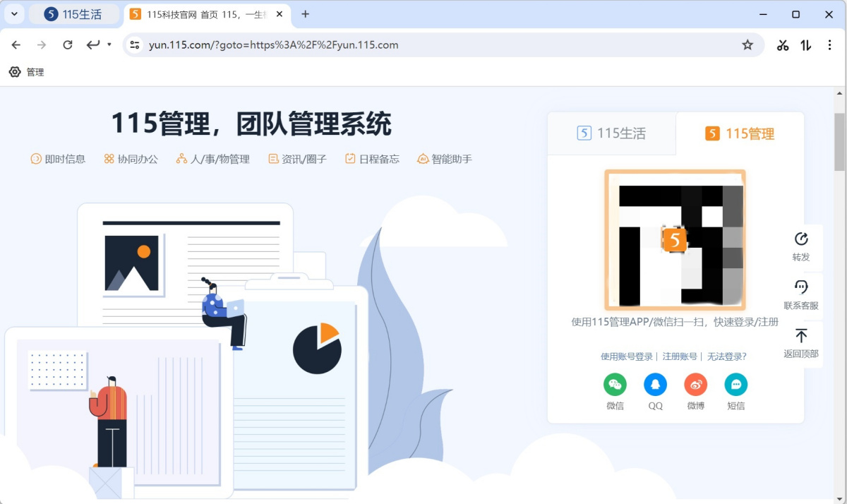Viewport: 847px width, 504px height.
Task: Click the 使用账号登录 link
Action: pos(626,356)
